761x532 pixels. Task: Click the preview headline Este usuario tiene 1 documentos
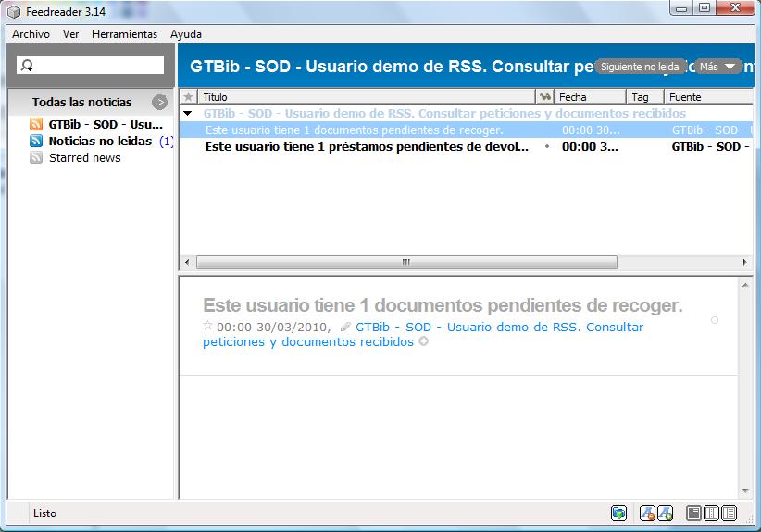(443, 305)
